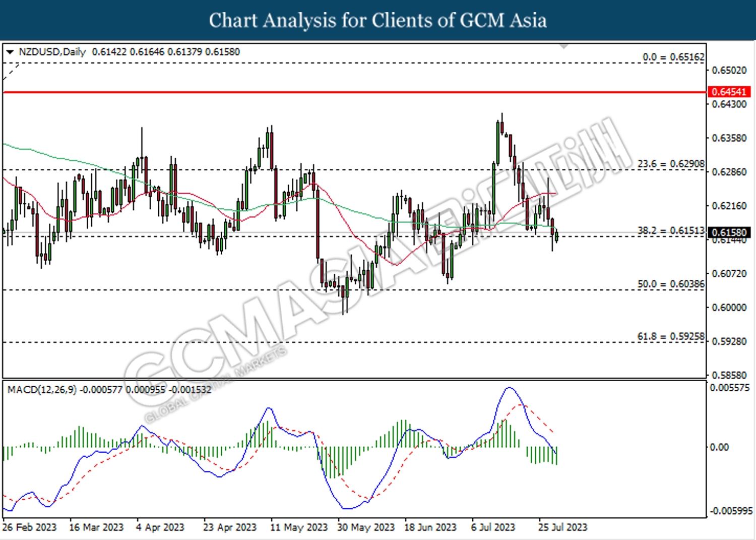Click the 25 Jul 2023 date label

point(563,527)
